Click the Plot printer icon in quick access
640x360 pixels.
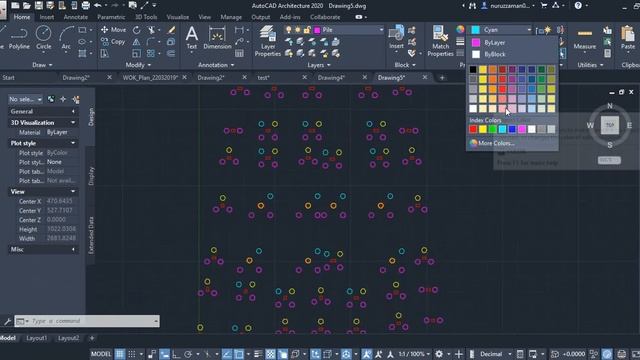85,6
